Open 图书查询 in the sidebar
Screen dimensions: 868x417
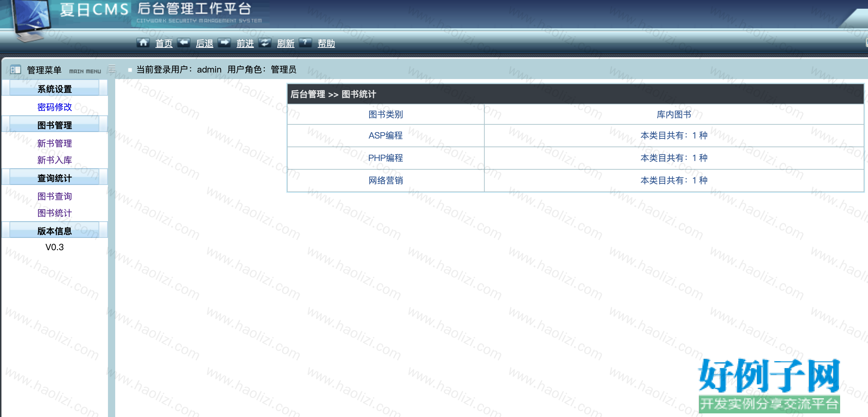coord(55,196)
